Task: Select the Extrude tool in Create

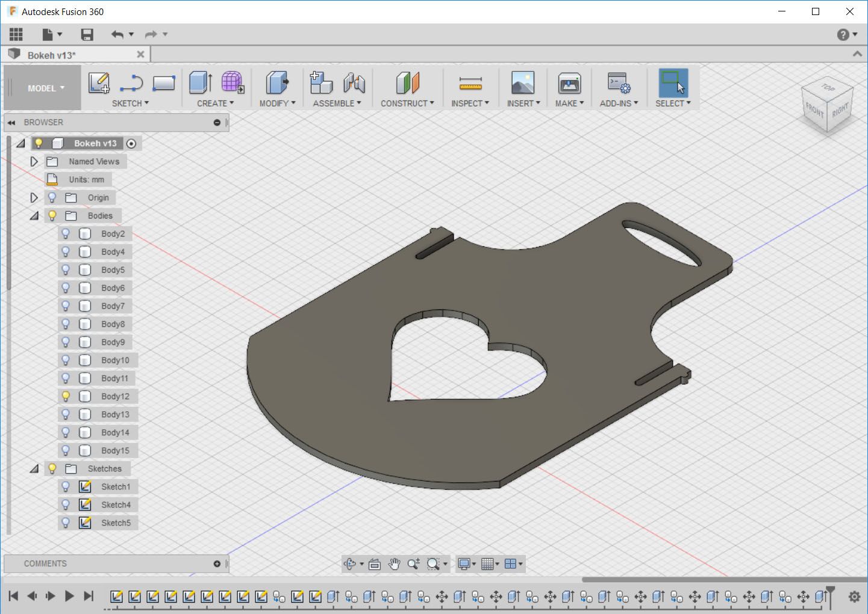Action: (200, 82)
